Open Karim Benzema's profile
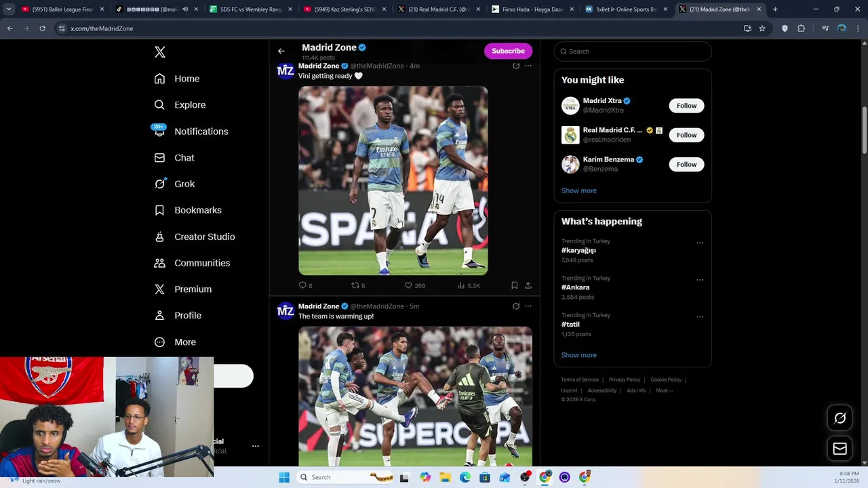868x488 pixels. click(x=608, y=160)
